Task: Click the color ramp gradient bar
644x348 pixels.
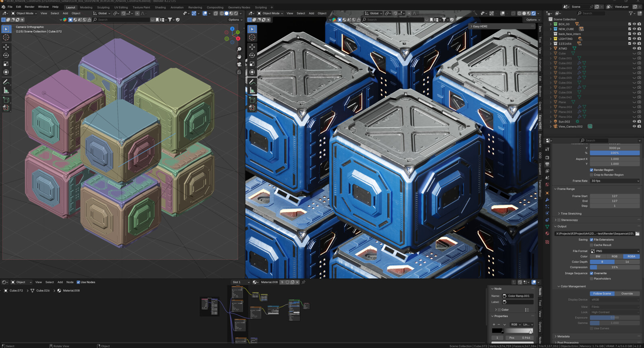Action: (512, 331)
